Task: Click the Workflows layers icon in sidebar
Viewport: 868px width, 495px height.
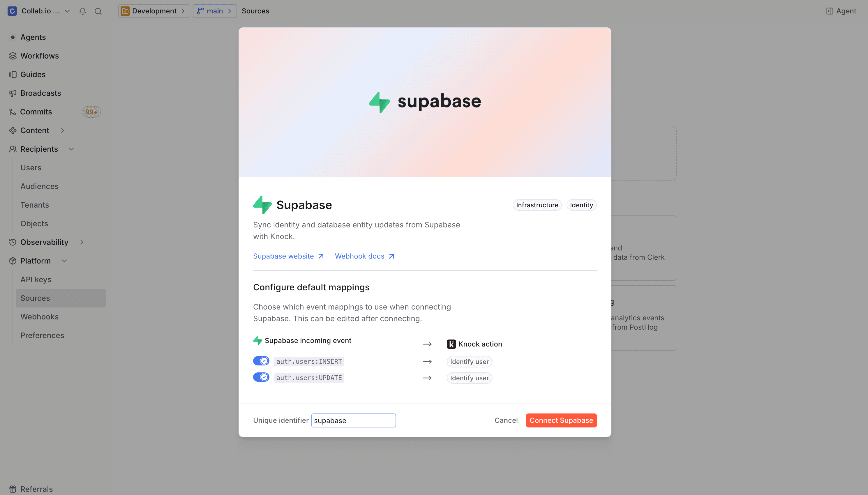Action: pos(13,56)
